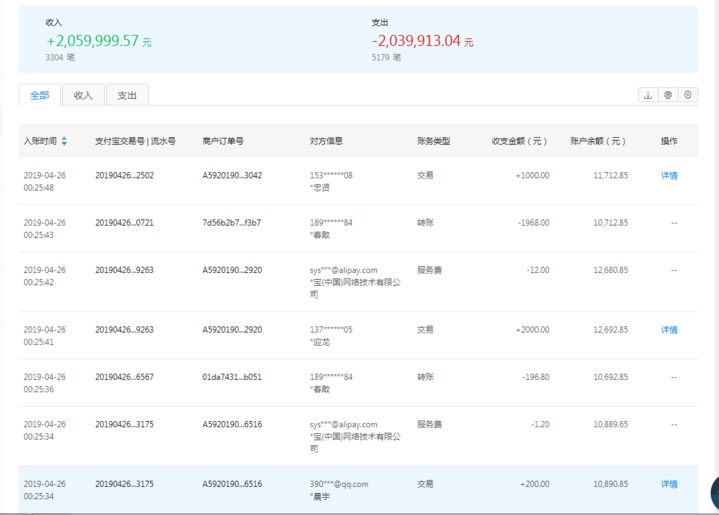Click the 对方信息 column header
Screen dimensions: 719x515
coord(326,141)
